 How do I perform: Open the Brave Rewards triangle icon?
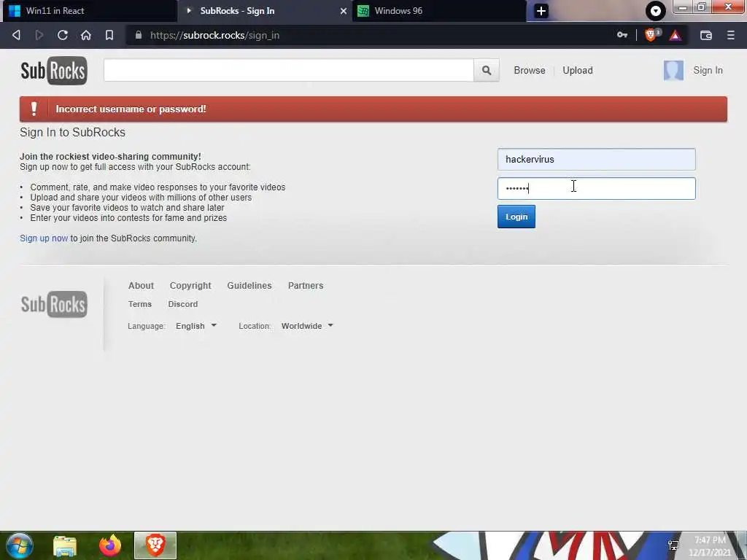[x=675, y=35]
